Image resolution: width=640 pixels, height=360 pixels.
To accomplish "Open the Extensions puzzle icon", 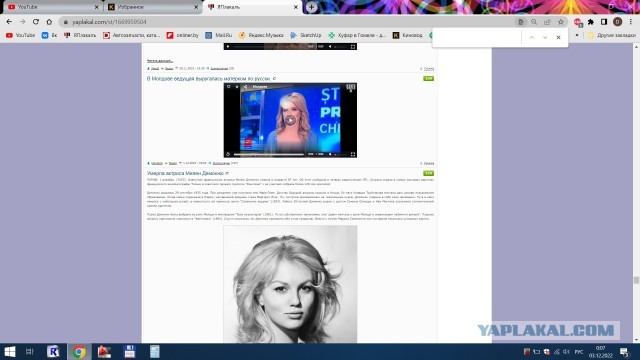I will 591,22.
